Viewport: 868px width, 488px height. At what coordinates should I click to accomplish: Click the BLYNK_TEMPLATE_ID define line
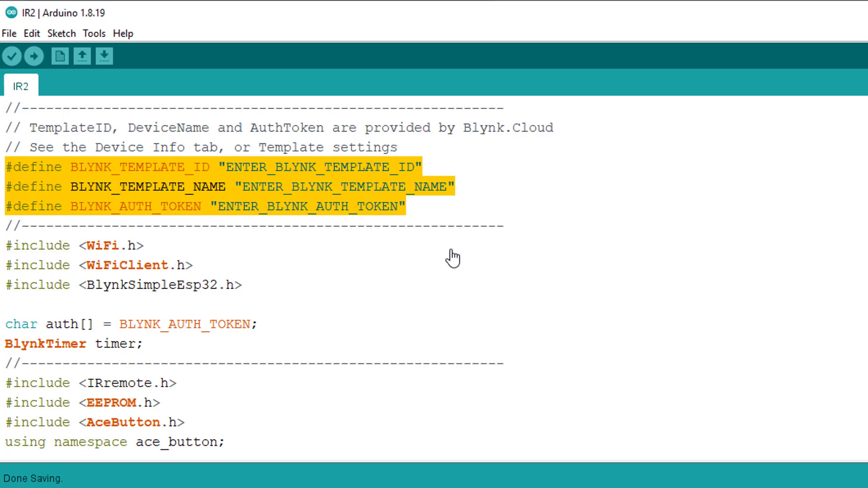click(213, 167)
